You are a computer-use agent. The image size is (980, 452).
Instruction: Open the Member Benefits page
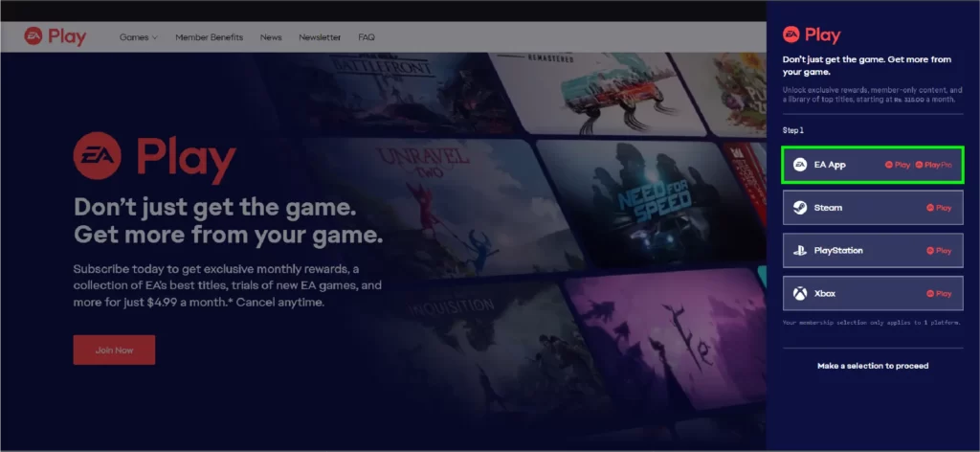209,37
